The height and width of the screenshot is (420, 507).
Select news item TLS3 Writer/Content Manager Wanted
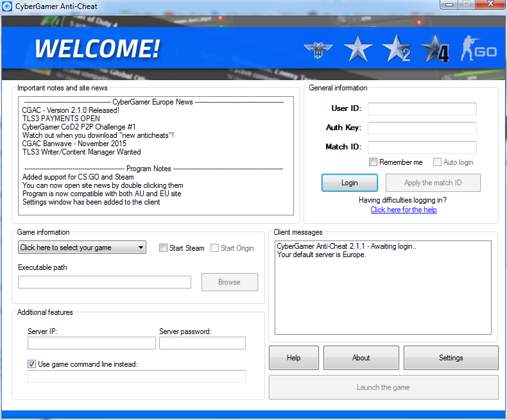(x=82, y=152)
